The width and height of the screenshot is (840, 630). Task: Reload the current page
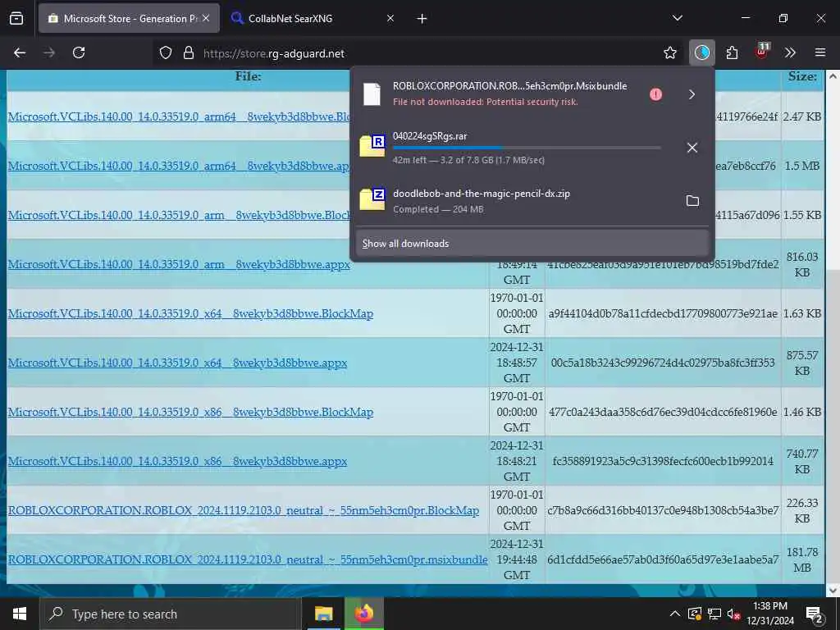pyautogui.click(x=79, y=53)
